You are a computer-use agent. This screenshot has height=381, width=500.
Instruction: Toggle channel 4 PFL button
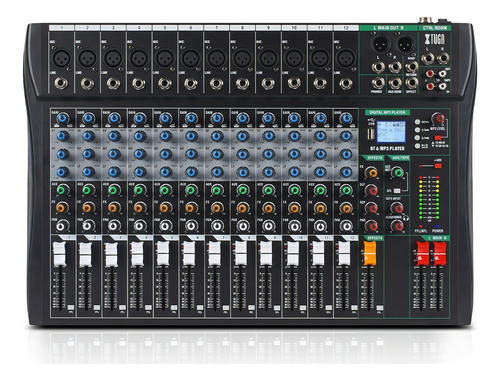(148, 307)
